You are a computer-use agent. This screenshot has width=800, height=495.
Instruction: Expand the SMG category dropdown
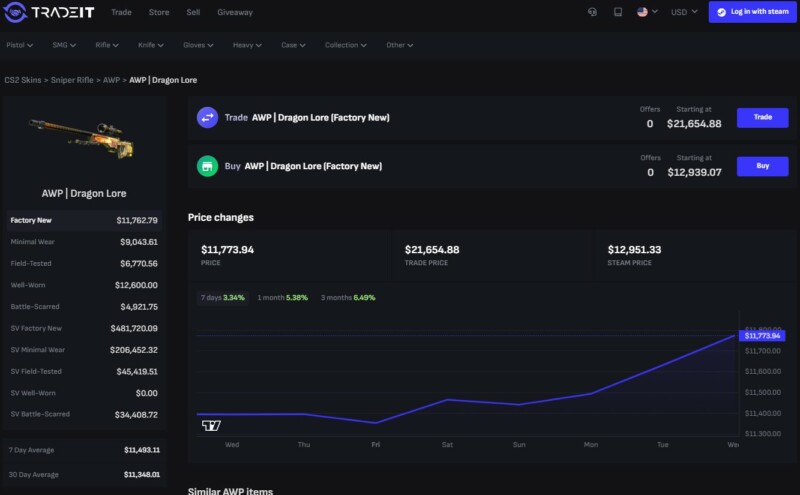point(64,45)
